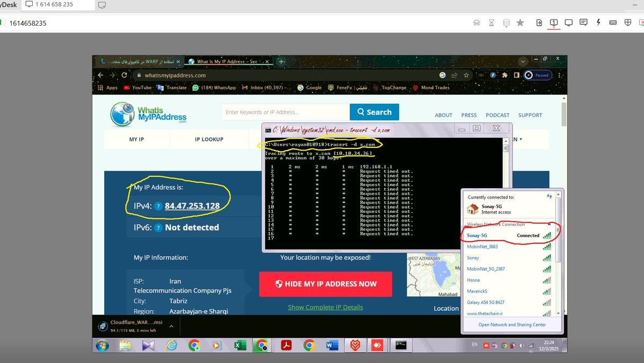Click HIDE MY IP ADDRESS NOW button
The height and width of the screenshot is (363, 644).
click(325, 283)
